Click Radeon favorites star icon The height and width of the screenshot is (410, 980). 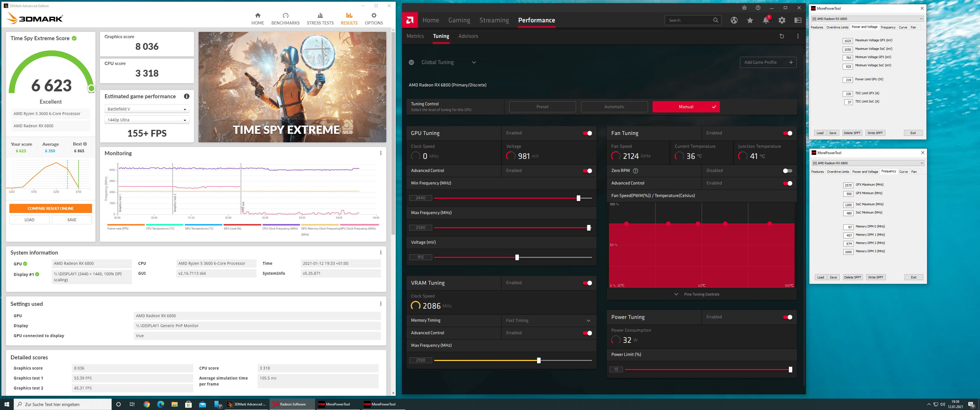750,20
